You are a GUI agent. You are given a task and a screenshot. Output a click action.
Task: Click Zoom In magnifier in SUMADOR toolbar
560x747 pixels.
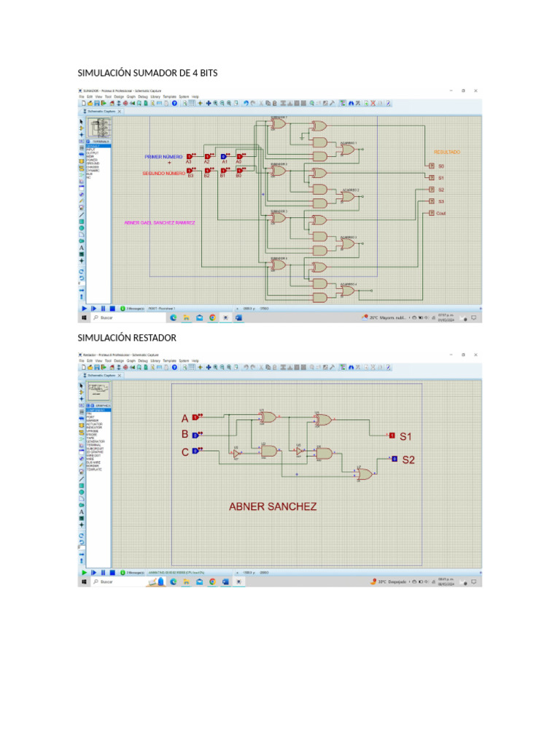(x=215, y=103)
